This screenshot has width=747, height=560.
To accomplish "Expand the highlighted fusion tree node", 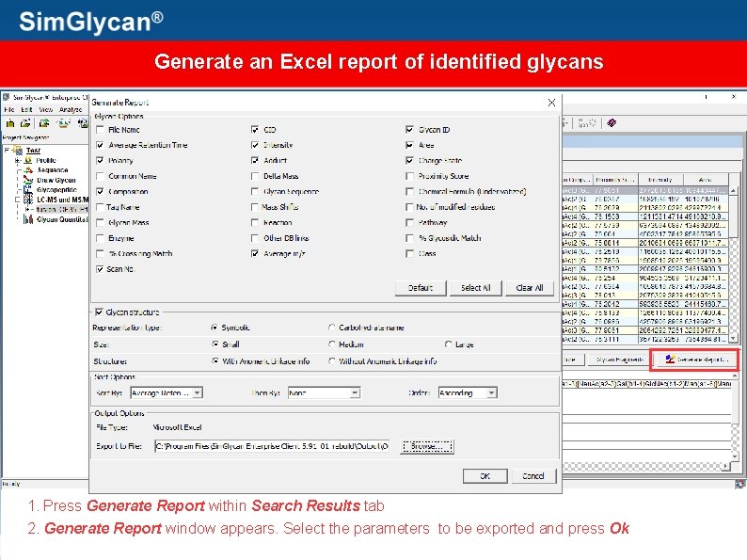I will coord(27,209).
